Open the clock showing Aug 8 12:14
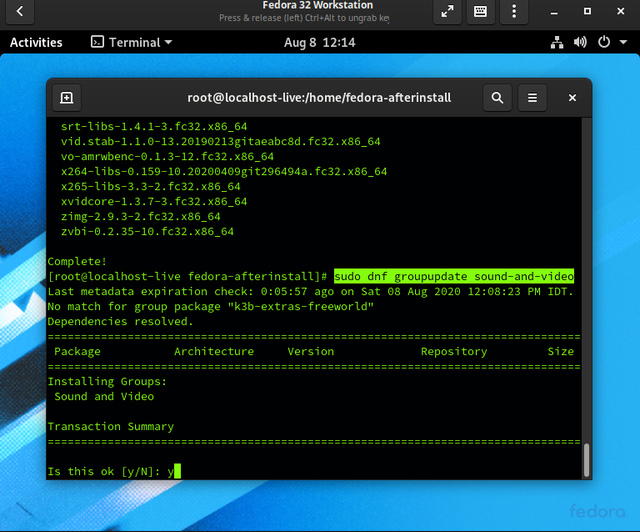The image size is (640, 532). (320, 42)
